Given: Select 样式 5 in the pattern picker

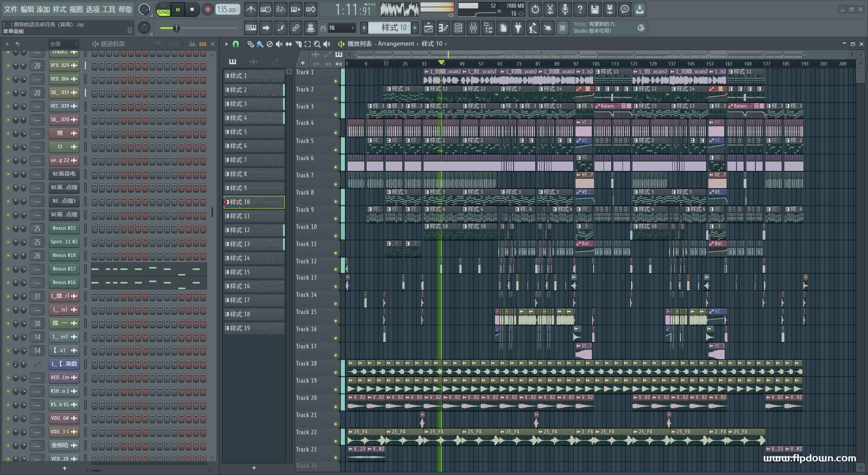Looking at the screenshot, I should pyautogui.click(x=254, y=132).
